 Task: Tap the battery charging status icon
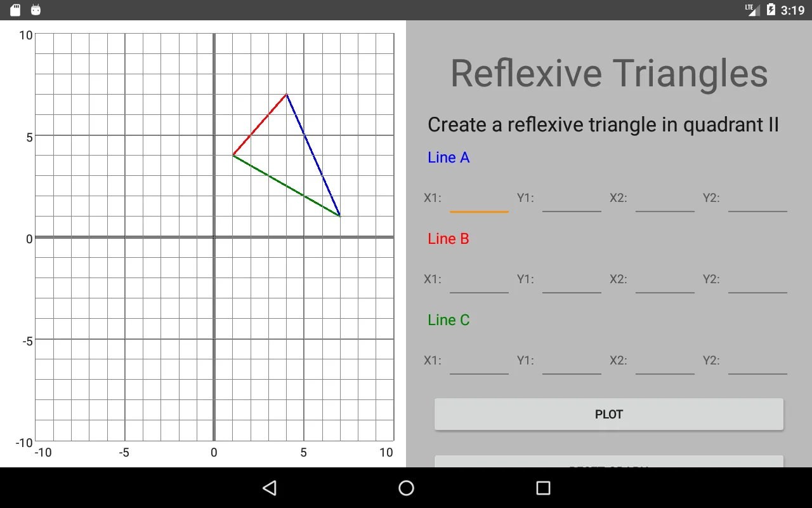click(x=771, y=10)
